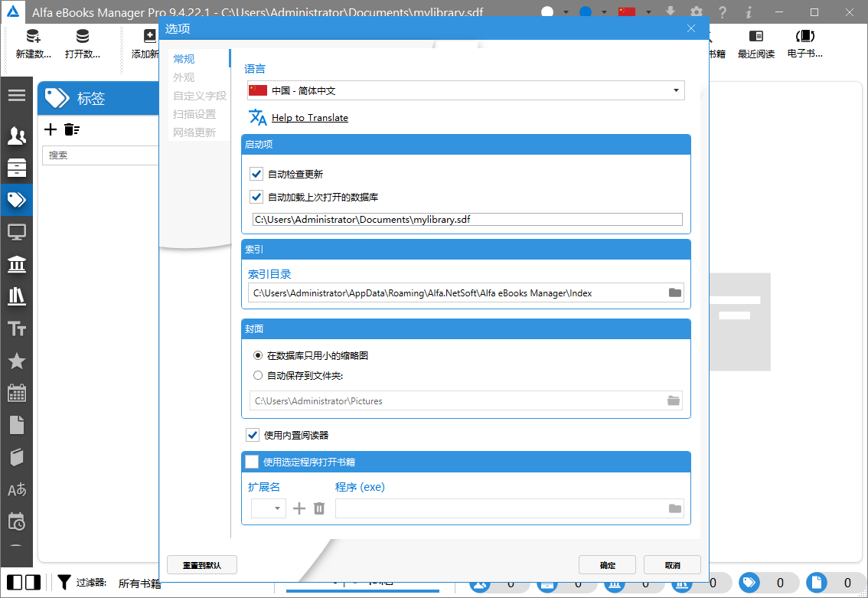
Task: Click the 打开数... open database toolbar icon
Action: click(83, 44)
